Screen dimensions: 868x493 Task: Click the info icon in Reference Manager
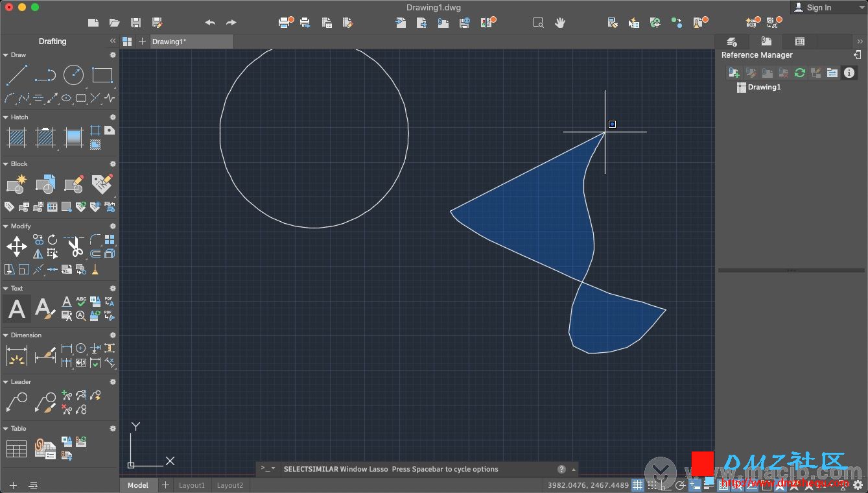pyautogui.click(x=849, y=73)
